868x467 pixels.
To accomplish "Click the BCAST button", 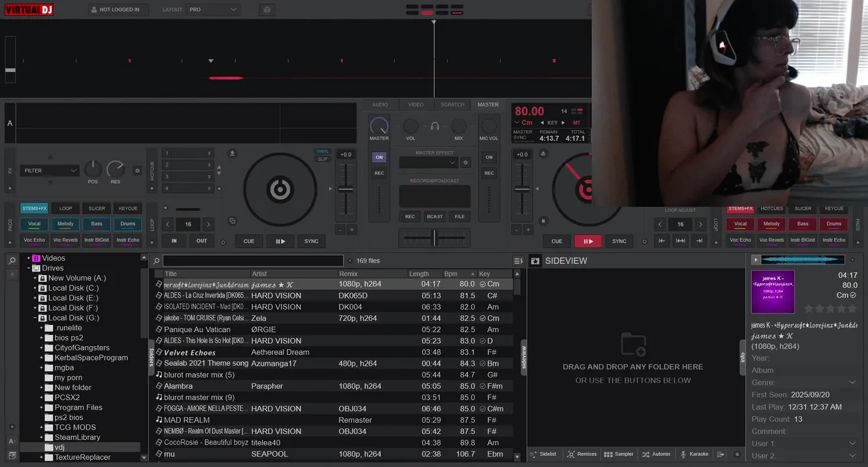I will [435, 217].
